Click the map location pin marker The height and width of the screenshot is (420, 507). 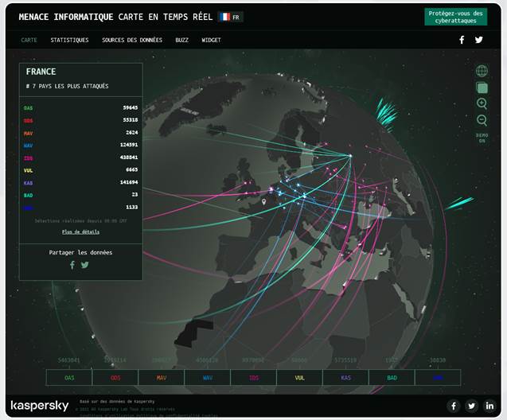click(x=264, y=202)
